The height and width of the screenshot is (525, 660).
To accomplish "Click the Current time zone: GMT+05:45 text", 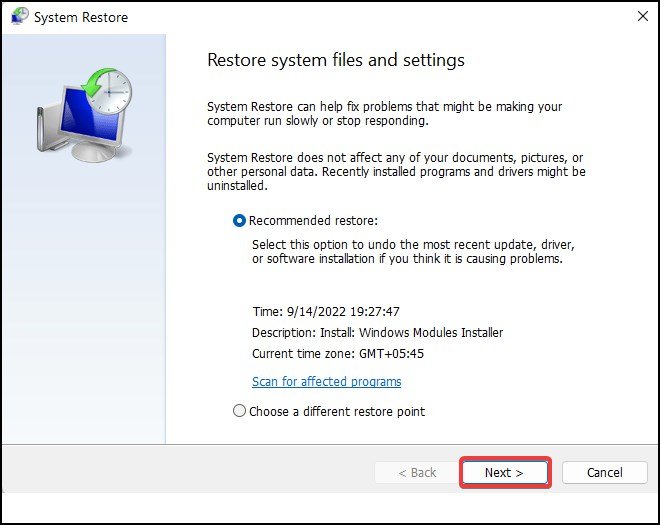I will point(338,354).
